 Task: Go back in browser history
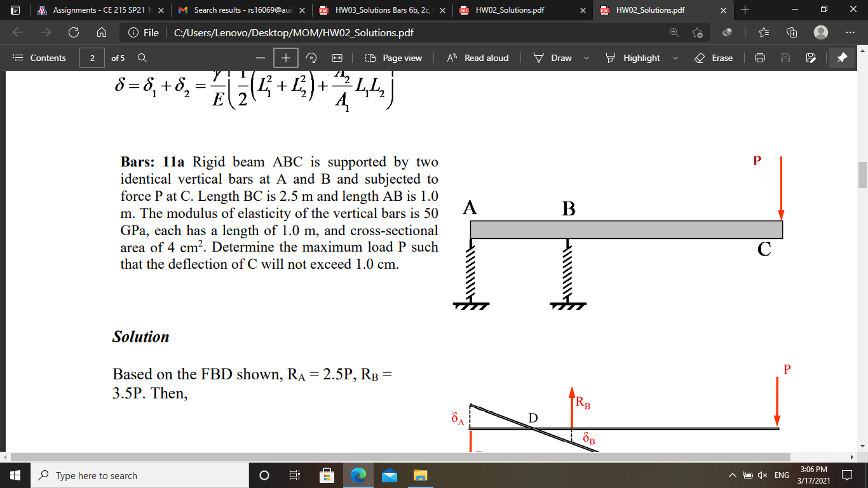click(18, 32)
